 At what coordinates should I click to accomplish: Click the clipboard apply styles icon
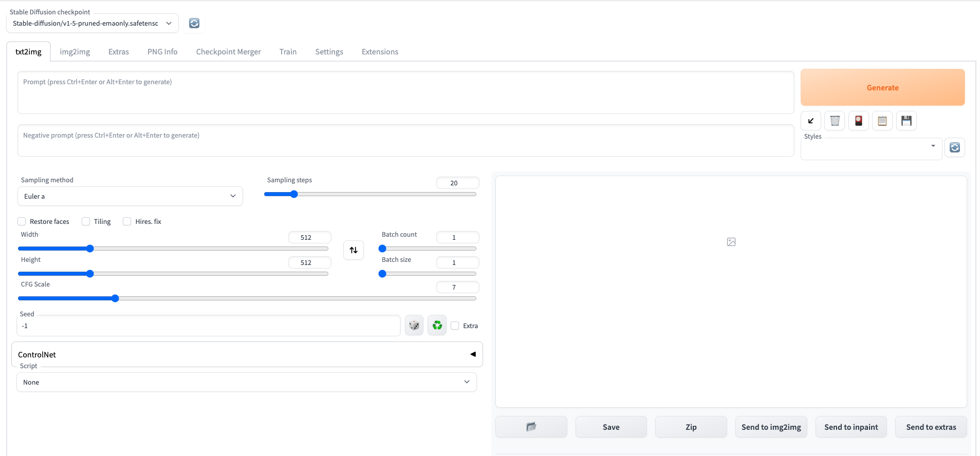882,121
